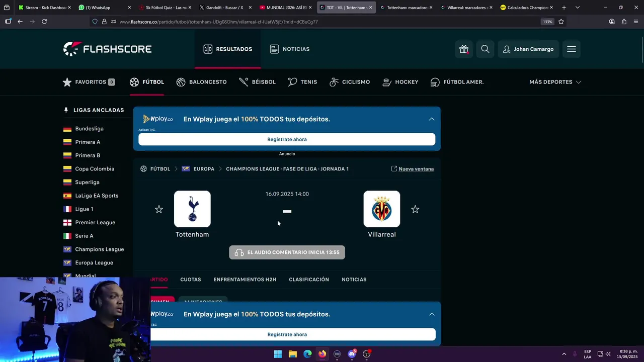Open File Explorer from taskbar
Viewport: 644px width, 362px height.
coord(293,354)
